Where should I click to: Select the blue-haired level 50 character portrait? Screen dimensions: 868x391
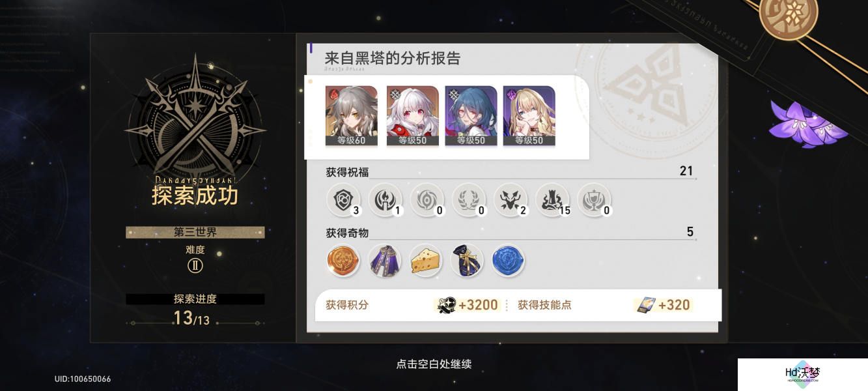(471, 115)
